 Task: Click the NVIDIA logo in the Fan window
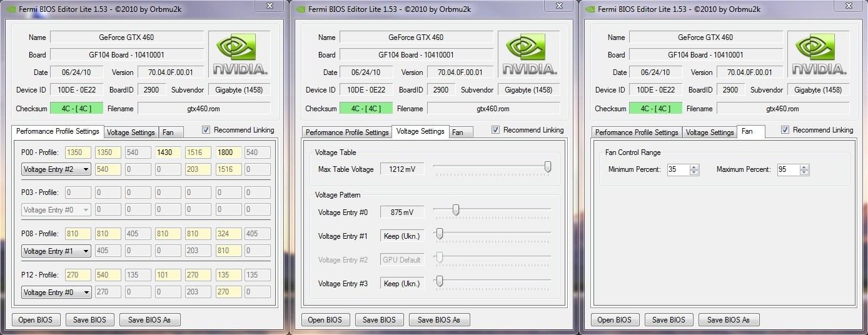point(819,54)
